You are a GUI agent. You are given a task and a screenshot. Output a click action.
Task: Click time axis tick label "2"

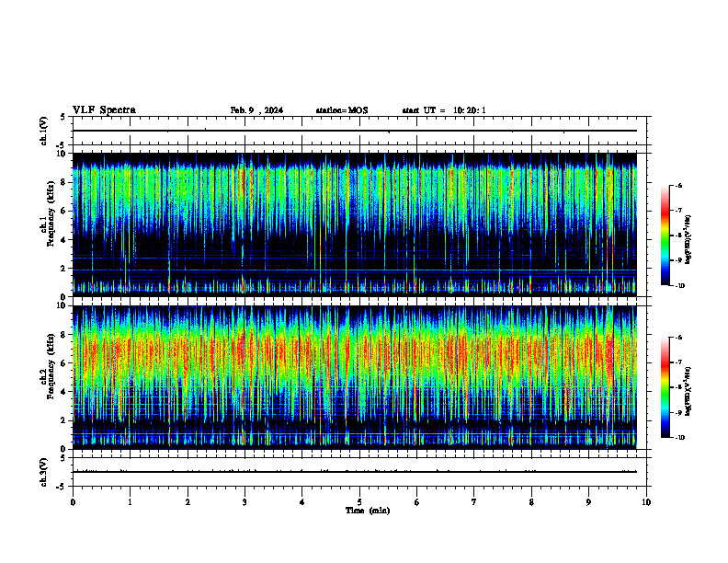[188, 502]
